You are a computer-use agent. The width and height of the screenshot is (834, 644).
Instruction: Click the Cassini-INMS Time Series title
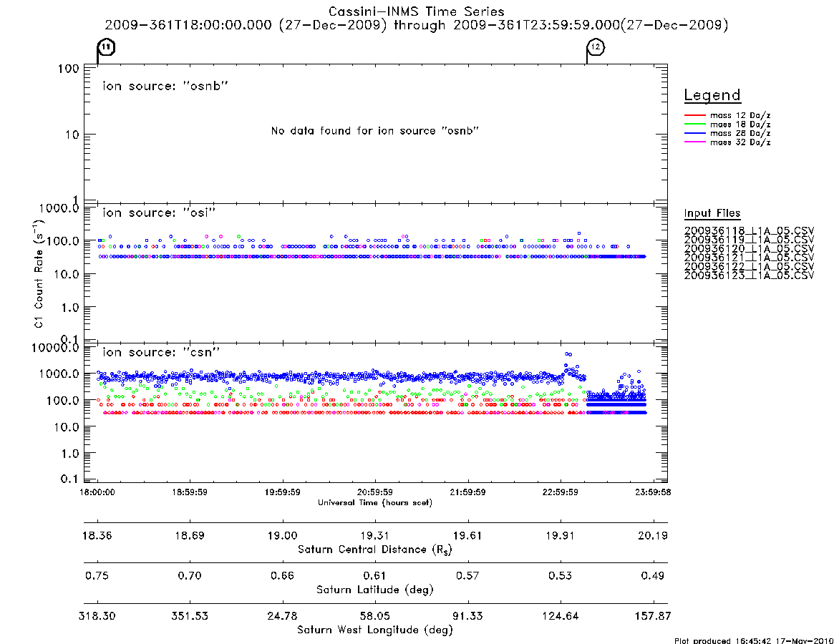coord(417,11)
